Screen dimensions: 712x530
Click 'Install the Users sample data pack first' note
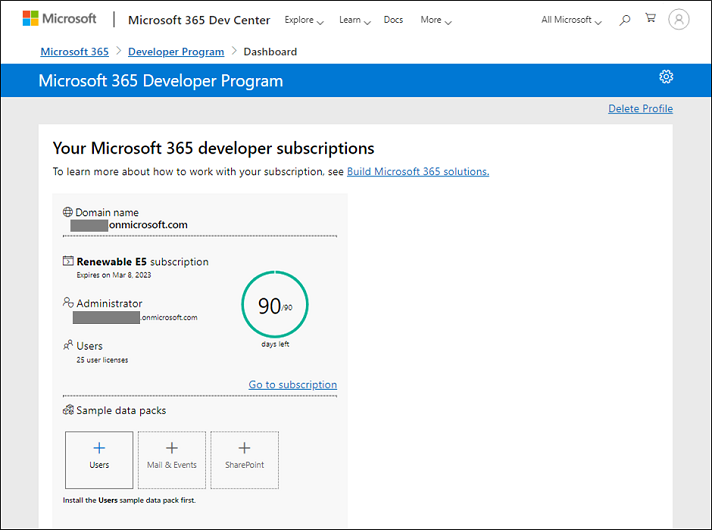coord(129,500)
